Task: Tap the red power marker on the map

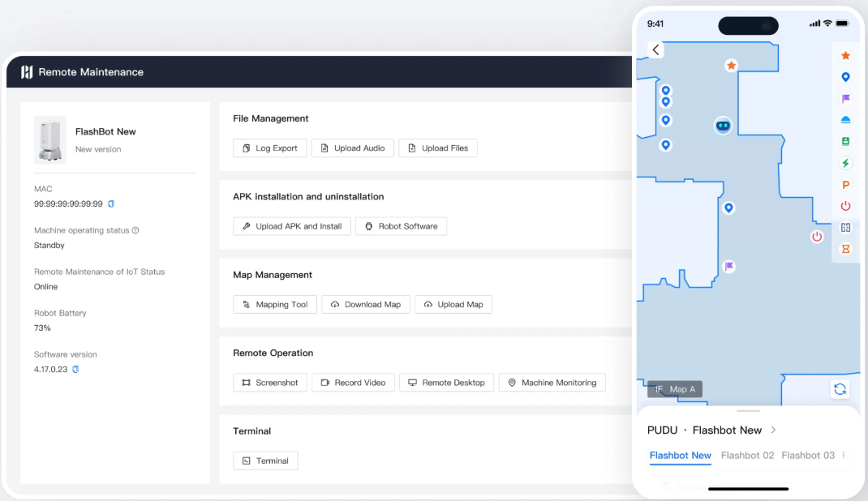Action: tap(817, 237)
